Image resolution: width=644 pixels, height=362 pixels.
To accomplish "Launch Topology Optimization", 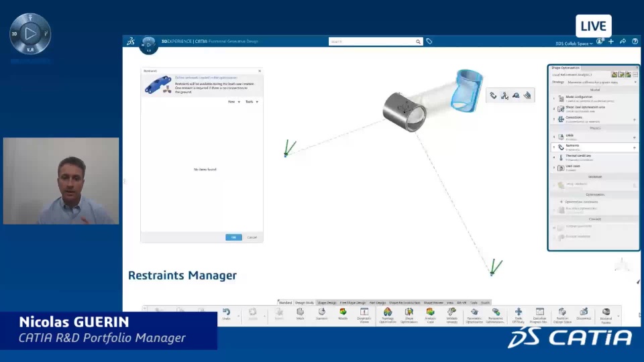I will point(387,316).
